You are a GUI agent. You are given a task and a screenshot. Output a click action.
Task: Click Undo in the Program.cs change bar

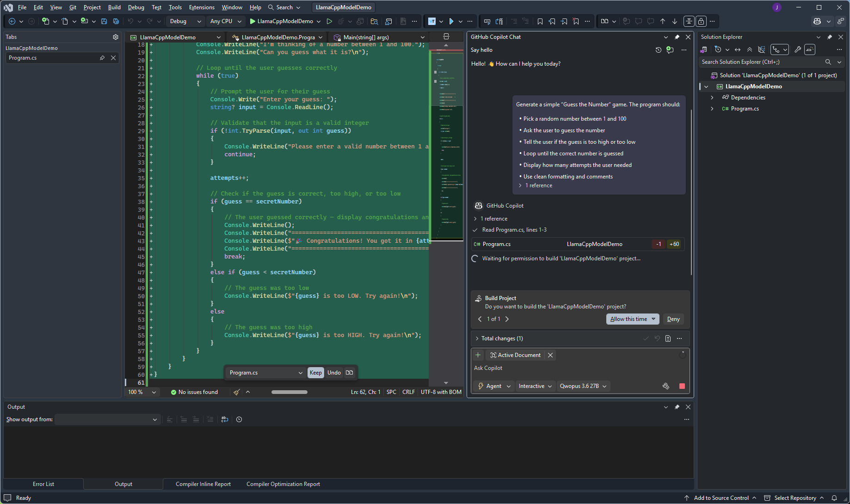(x=334, y=373)
